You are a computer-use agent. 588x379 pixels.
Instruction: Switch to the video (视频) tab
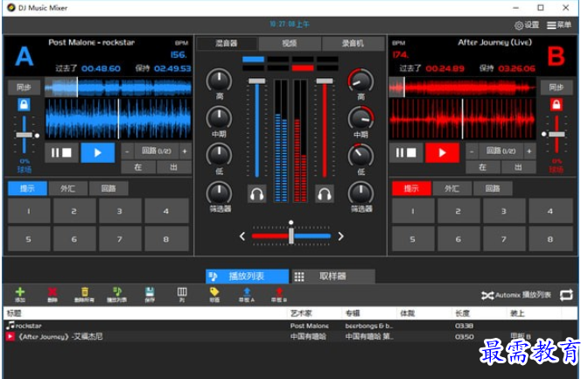290,43
